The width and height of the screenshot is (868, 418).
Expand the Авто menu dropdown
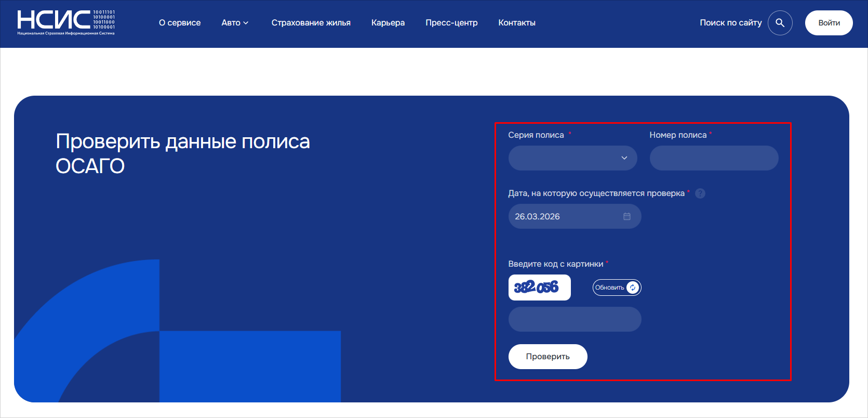click(x=235, y=23)
